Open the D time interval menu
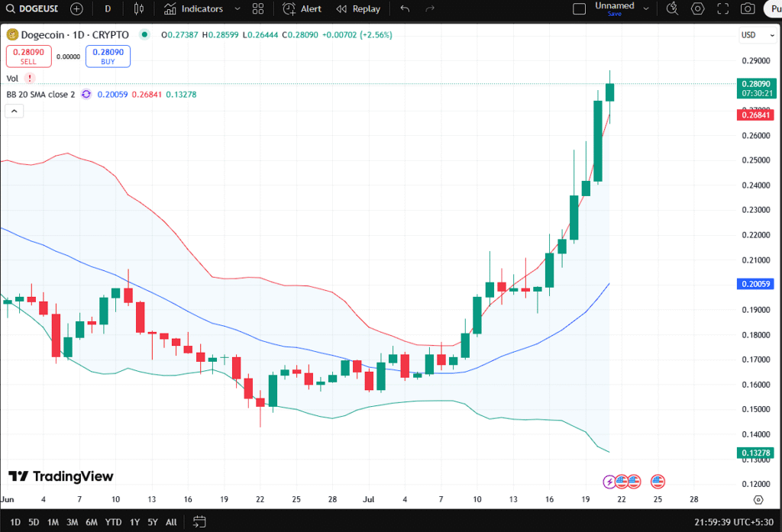Image resolution: width=782 pixels, height=532 pixels. [x=108, y=9]
